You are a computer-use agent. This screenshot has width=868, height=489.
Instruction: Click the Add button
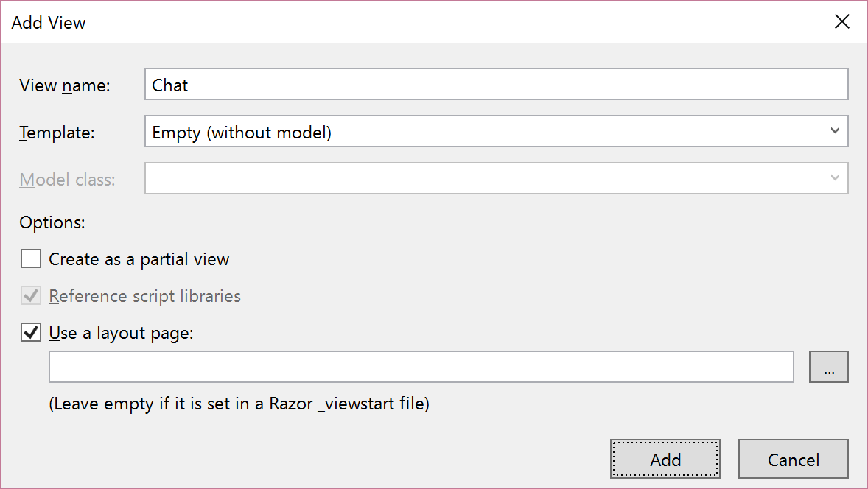tap(665, 459)
